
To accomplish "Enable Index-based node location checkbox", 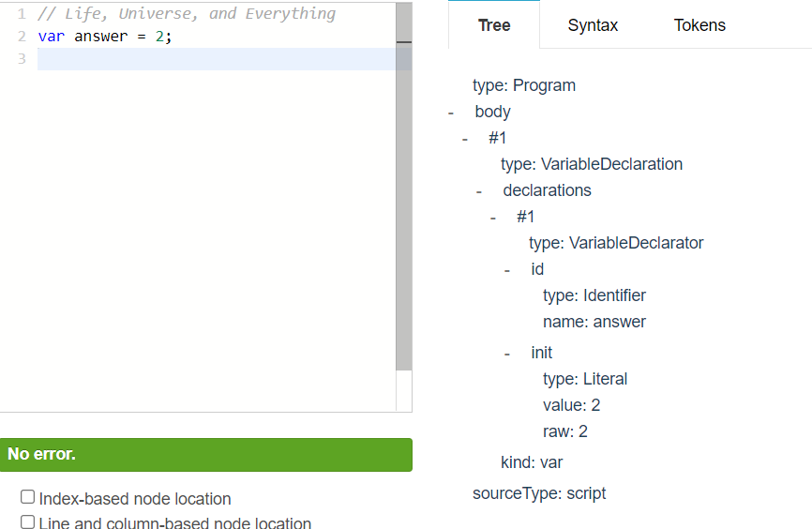I will pyautogui.click(x=27, y=497).
